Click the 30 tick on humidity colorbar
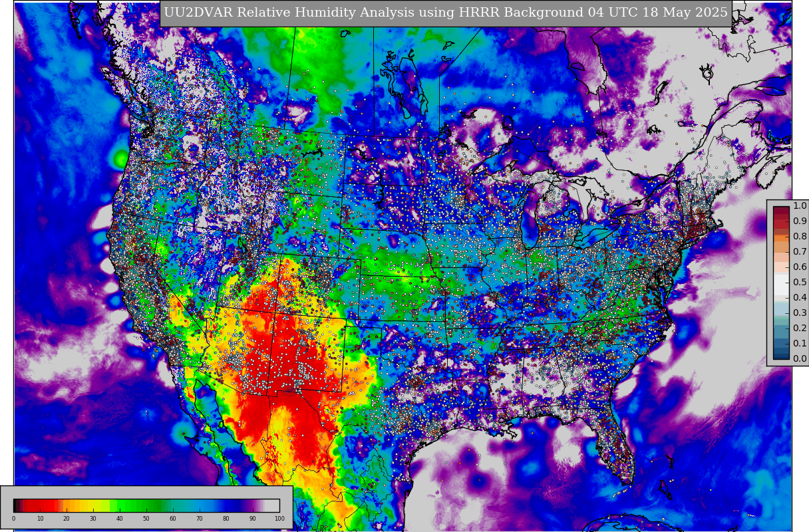The image size is (809, 532). click(93, 519)
